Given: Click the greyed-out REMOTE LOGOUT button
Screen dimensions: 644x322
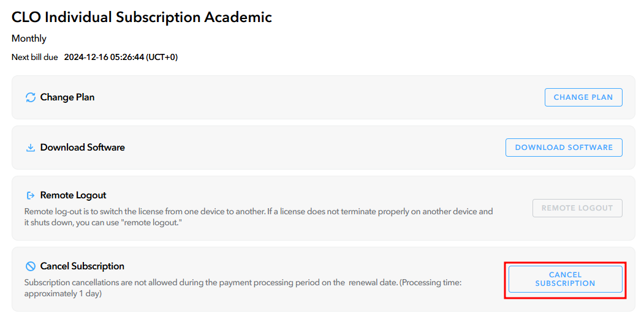Looking at the screenshot, I should click(x=577, y=208).
